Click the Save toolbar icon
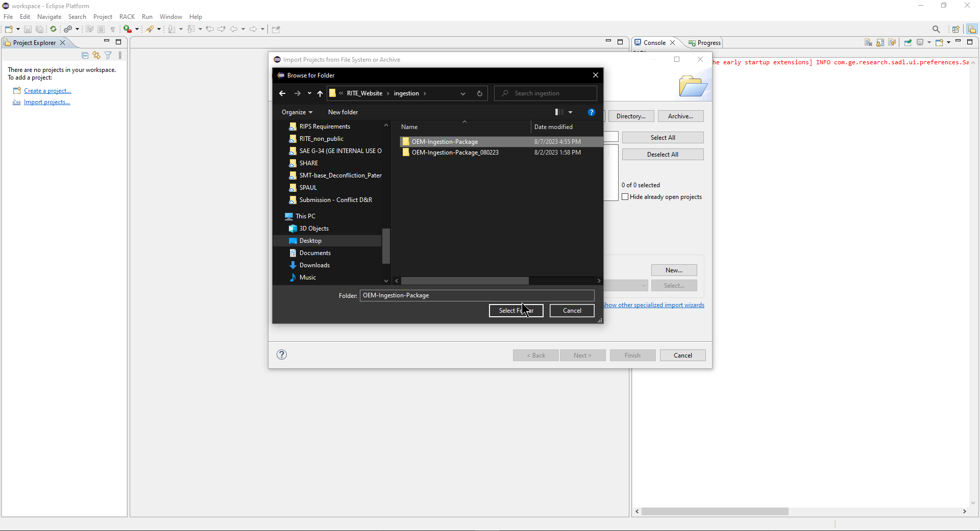The height and width of the screenshot is (531, 980). [28, 29]
